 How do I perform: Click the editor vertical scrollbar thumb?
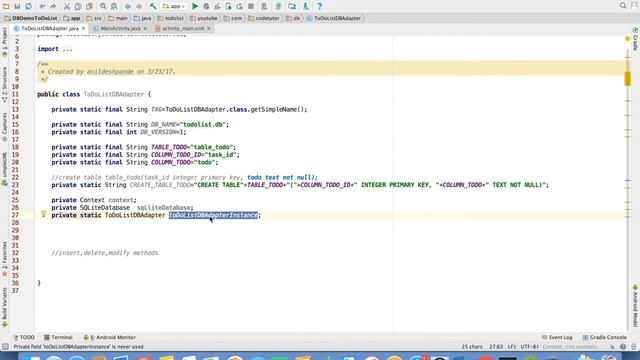pos(627,78)
